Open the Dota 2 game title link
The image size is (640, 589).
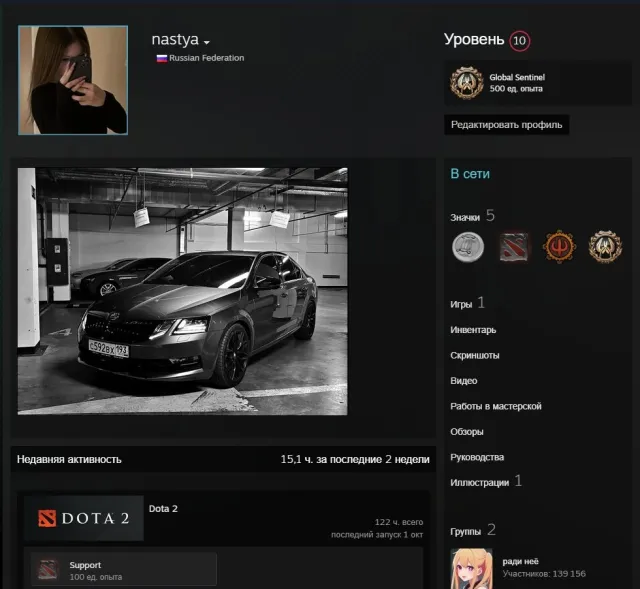click(163, 509)
